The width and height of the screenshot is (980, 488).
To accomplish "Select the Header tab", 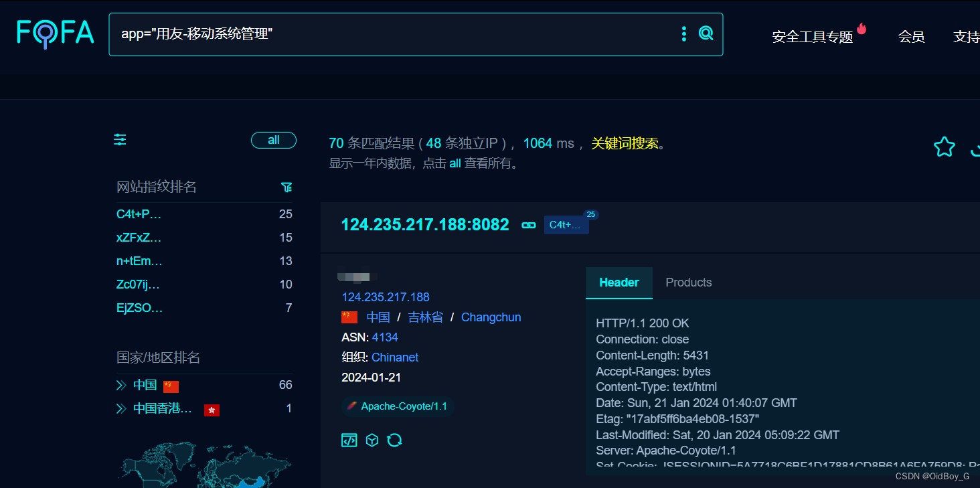I will click(619, 282).
